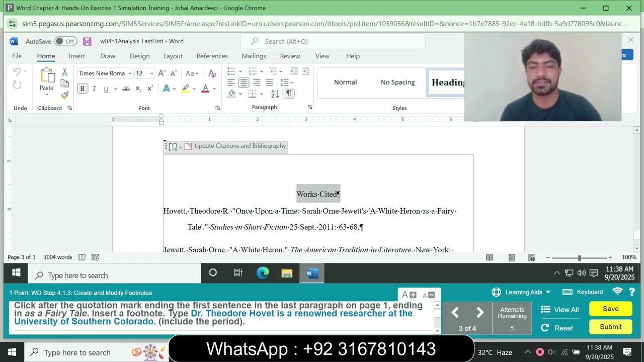644x362 pixels.
Task: Open the Change Case Aa dropdown
Action: 192,73
